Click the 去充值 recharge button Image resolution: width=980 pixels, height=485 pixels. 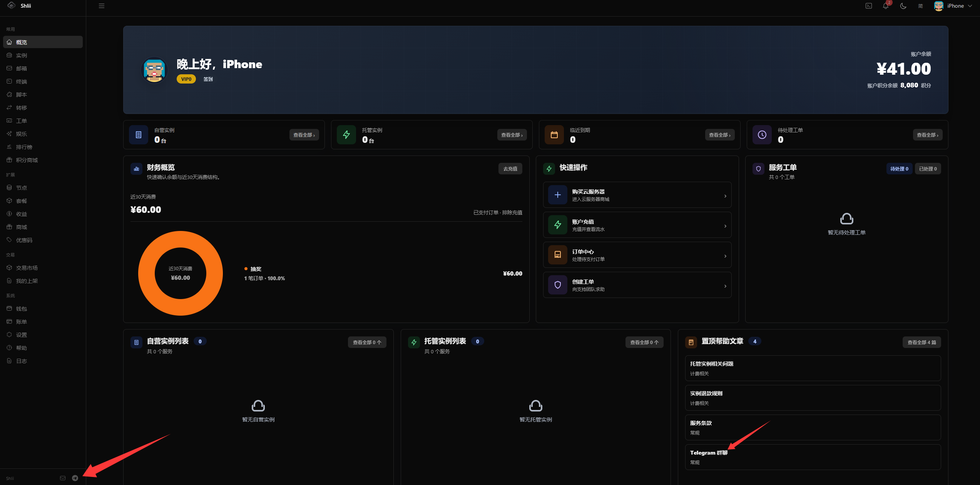pyautogui.click(x=510, y=169)
